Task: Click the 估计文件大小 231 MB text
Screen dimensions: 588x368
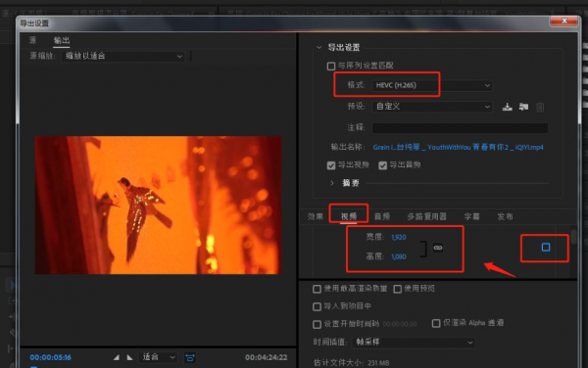Action: click(352, 363)
